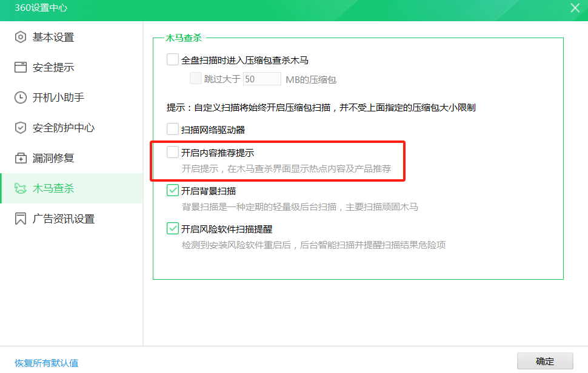Click the 背景扫描是一种定期的 description text

299,207
